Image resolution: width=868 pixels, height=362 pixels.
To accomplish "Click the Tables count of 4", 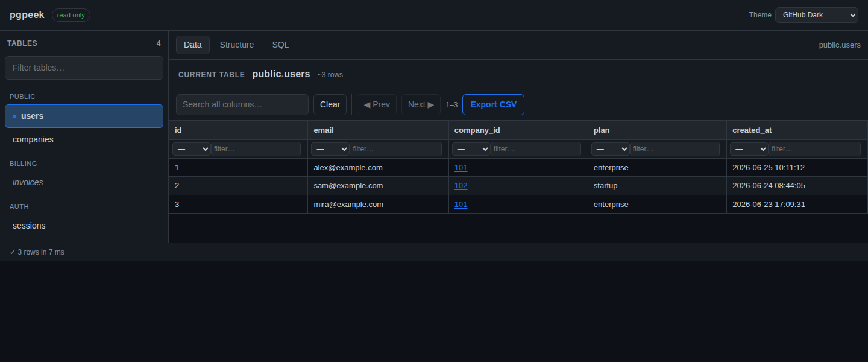I will point(159,43).
